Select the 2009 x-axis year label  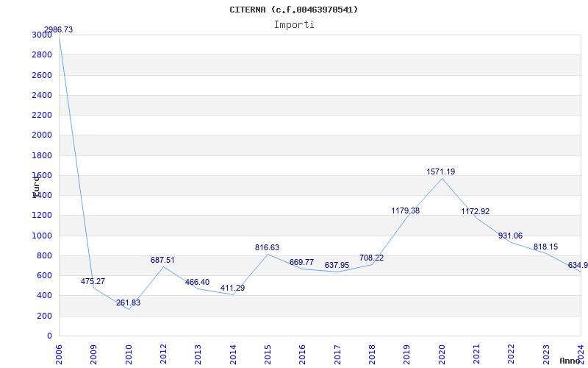[x=93, y=355]
